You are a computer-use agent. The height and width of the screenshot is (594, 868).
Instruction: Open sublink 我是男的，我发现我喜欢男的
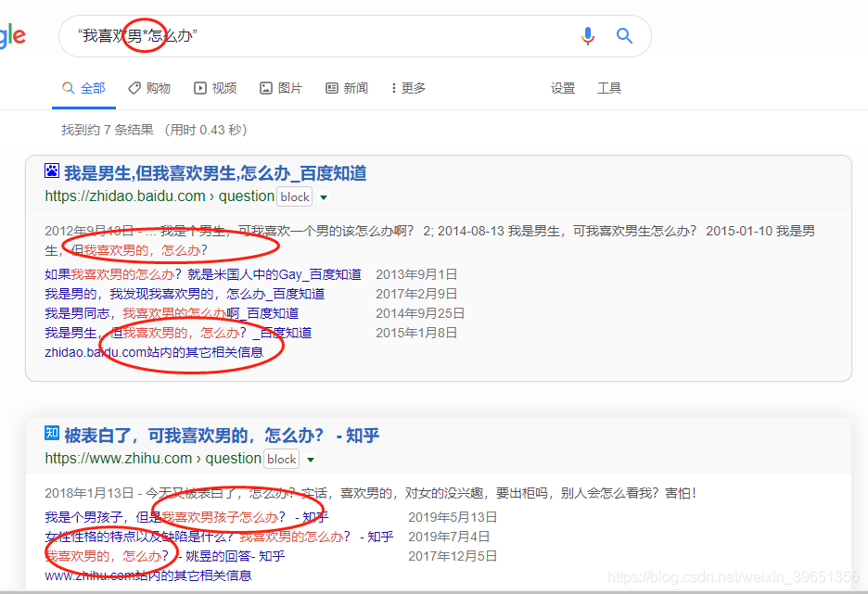(185, 294)
